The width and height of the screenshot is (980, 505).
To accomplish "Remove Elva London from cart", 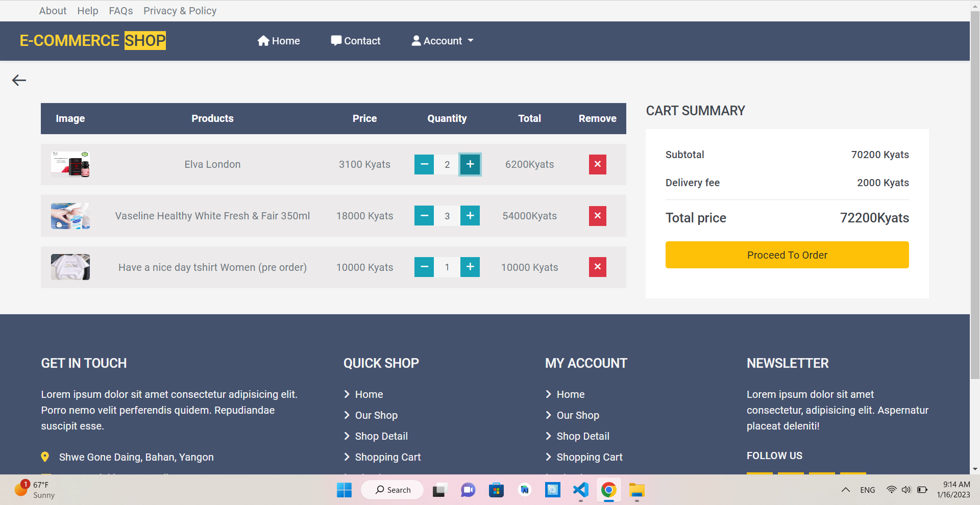I will 597,164.
